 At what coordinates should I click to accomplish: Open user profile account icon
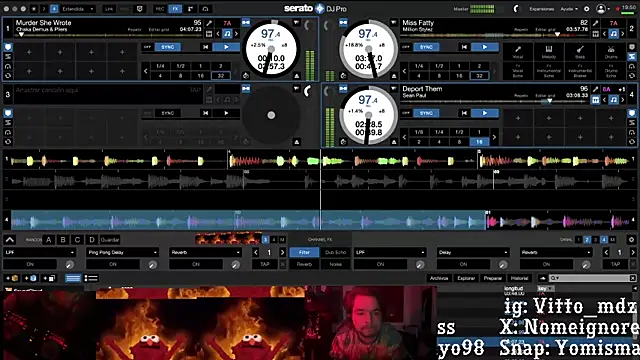[601, 9]
